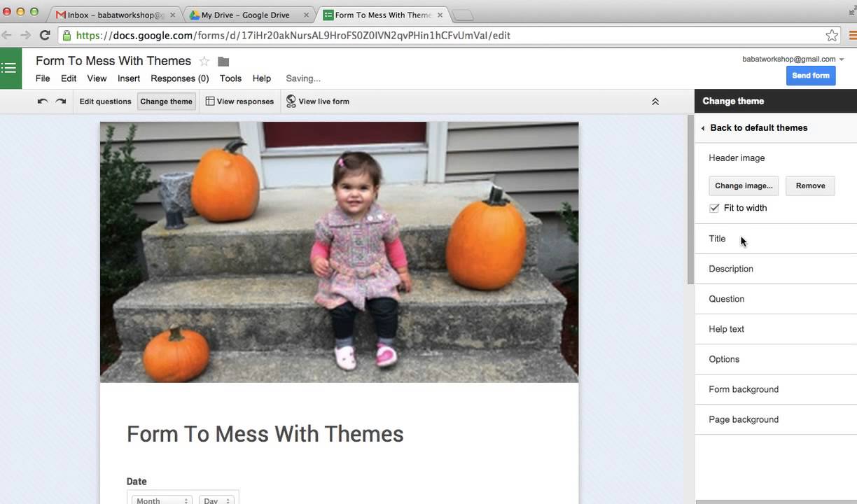Expand the Help text theme section
Image resolution: width=857 pixels, height=504 pixels.
[776, 329]
